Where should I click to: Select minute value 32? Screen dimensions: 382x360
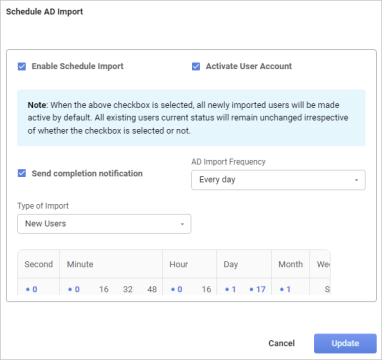pos(128,289)
